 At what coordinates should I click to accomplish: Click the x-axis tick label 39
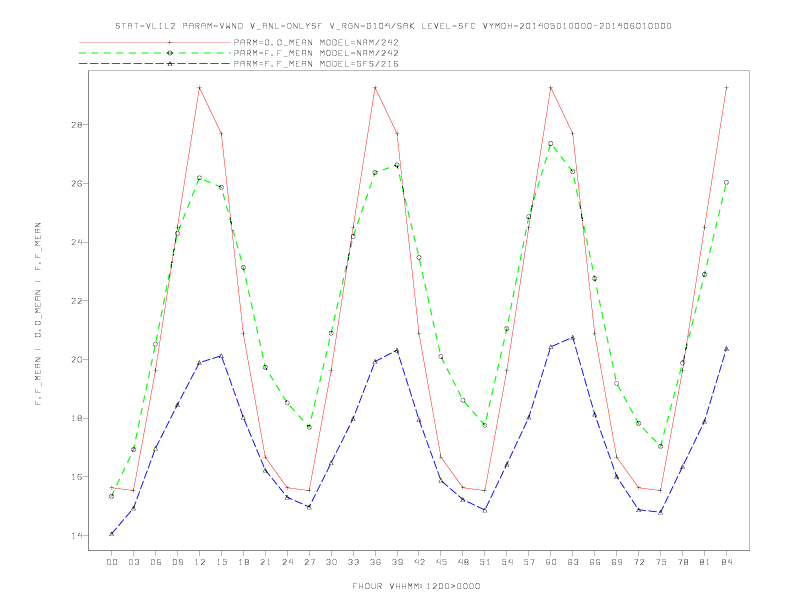[x=397, y=562]
